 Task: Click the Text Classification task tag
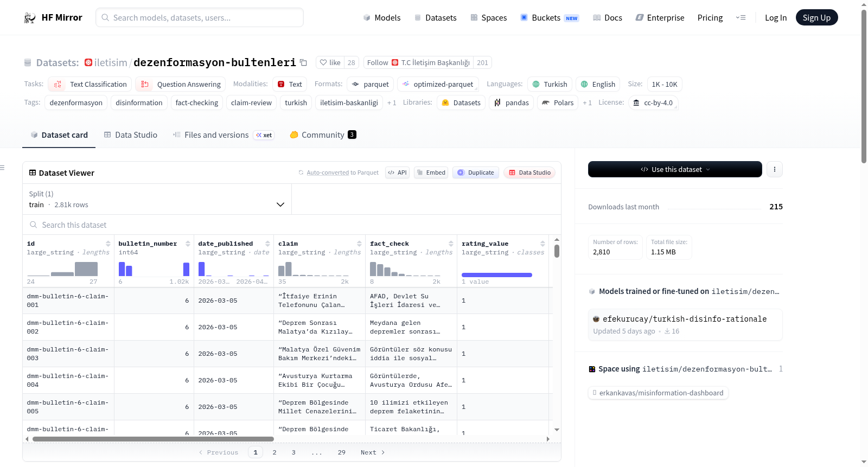(90, 84)
